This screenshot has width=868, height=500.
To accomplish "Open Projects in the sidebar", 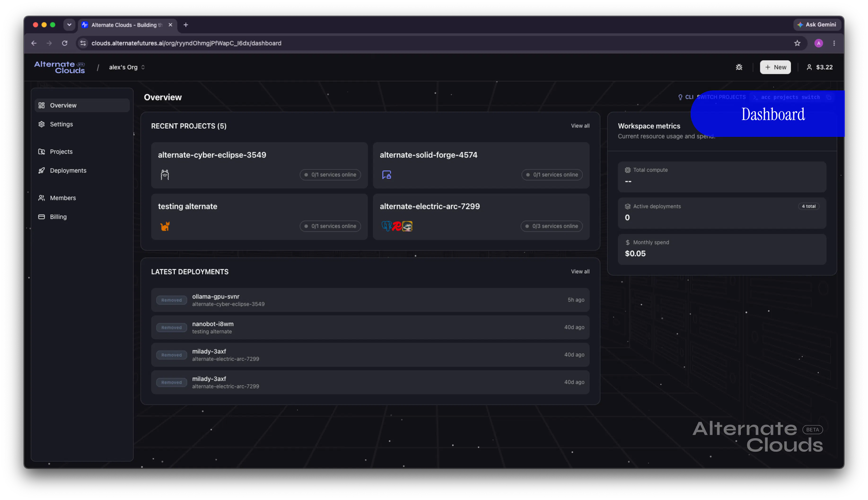I will point(82,152).
